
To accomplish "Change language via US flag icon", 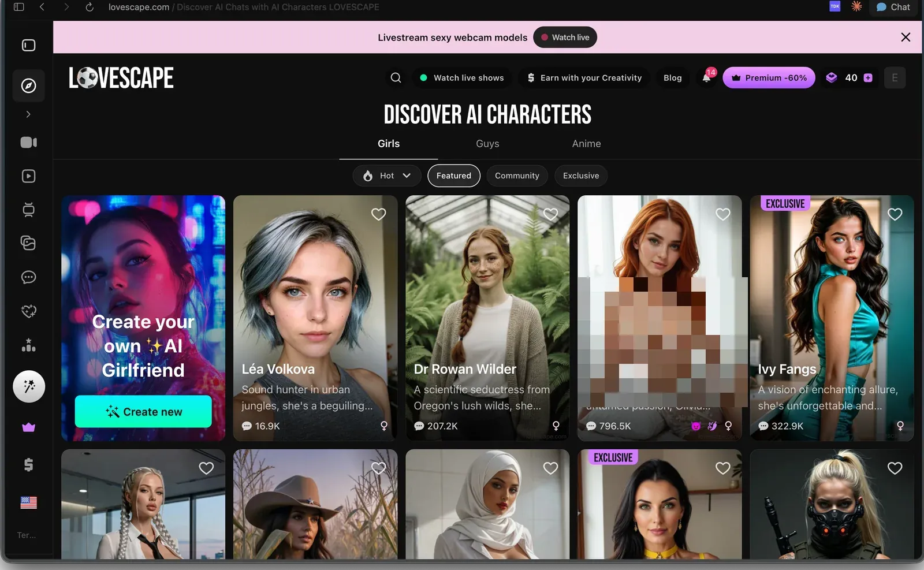I will [x=28, y=502].
